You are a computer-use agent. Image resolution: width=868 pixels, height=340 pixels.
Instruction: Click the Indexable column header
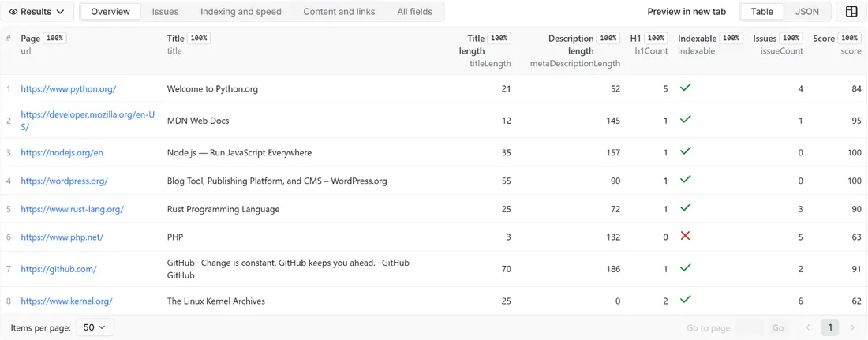pyautogui.click(x=697, y=38)
